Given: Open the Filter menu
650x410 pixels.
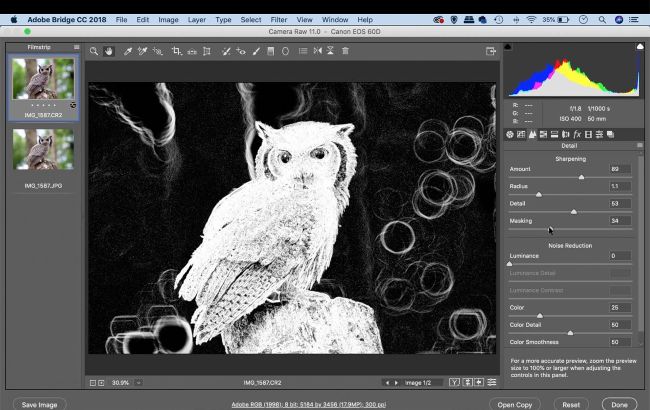Looking at the screenshot, I should pyautogui.click(x=278, y=19).
